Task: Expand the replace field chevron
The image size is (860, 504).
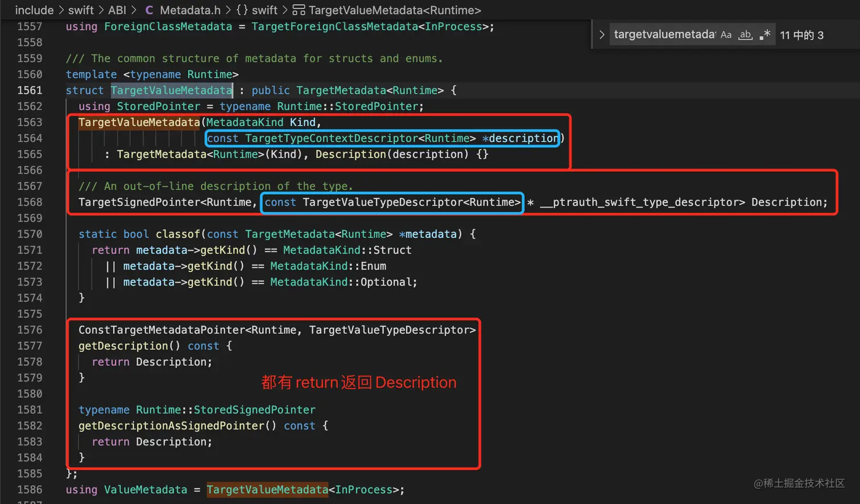Action: pos(601,35)
